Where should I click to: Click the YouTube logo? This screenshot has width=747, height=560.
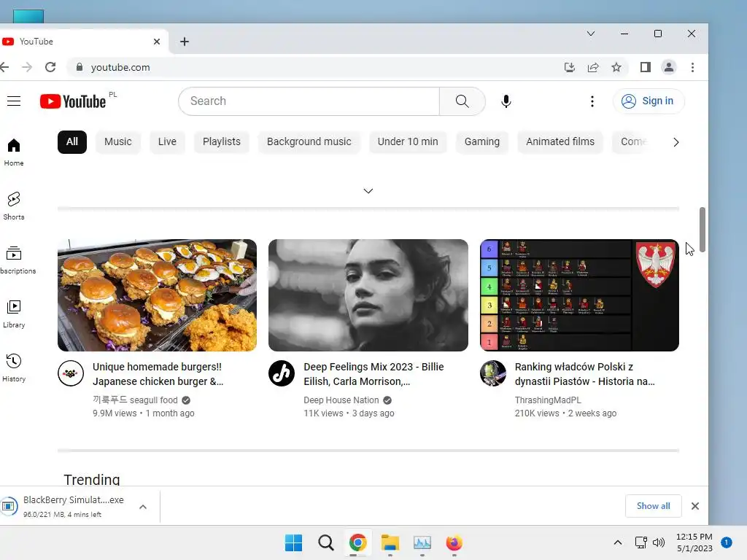pyautogui.click(x=73, y=101)
